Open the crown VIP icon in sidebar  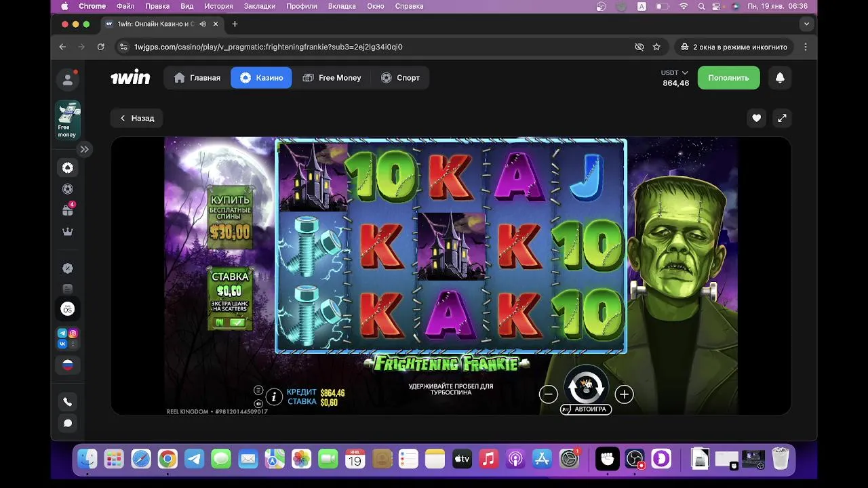[x=68, y=232]
